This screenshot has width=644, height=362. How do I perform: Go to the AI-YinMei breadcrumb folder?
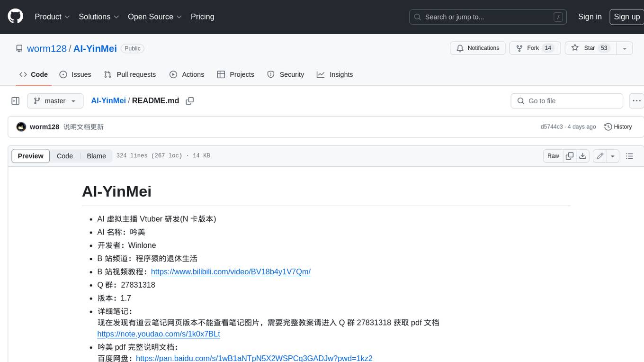[x=108, y=100]
